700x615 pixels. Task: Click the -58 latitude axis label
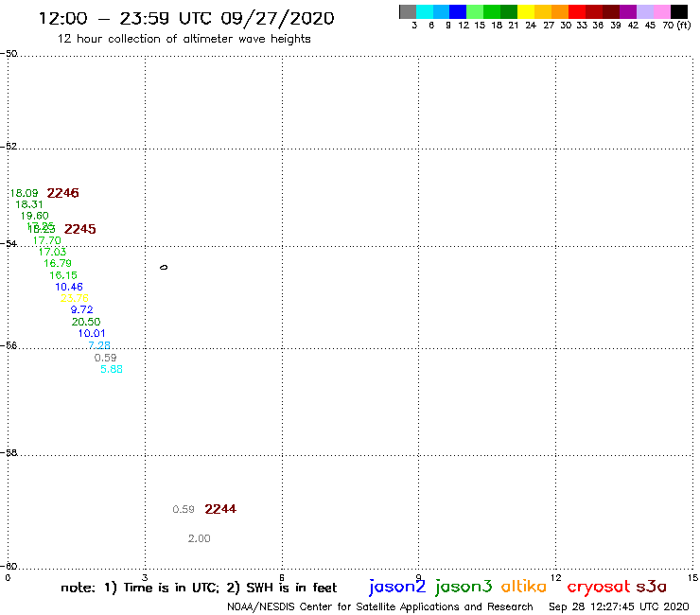pos(9,453)
